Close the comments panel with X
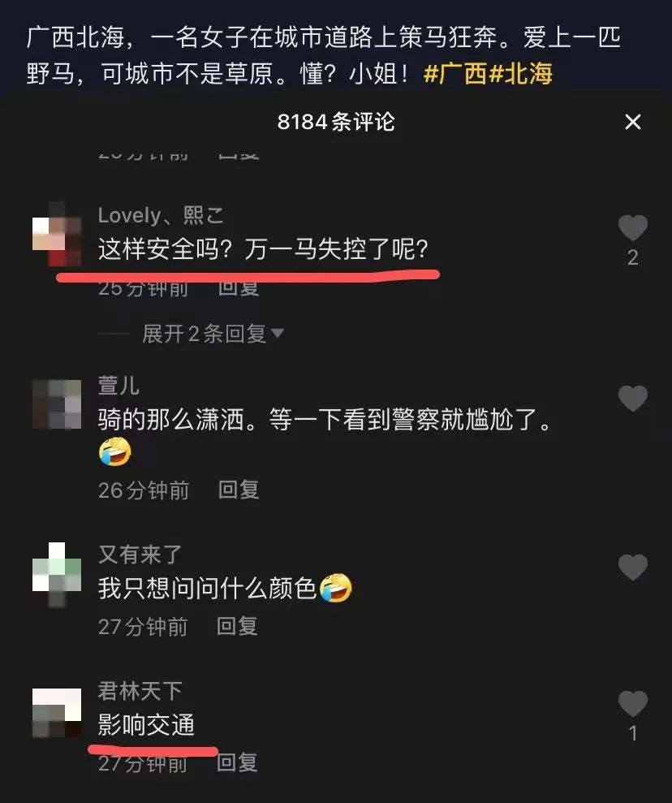672x803 pixels. click(632, 122)
